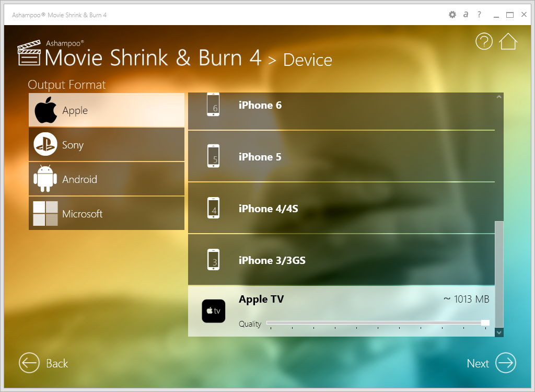The width and height of the screenshot is (535, 392).
Task: Click the Ashampoo 'a' title bar icon
Action: [466, 14]
